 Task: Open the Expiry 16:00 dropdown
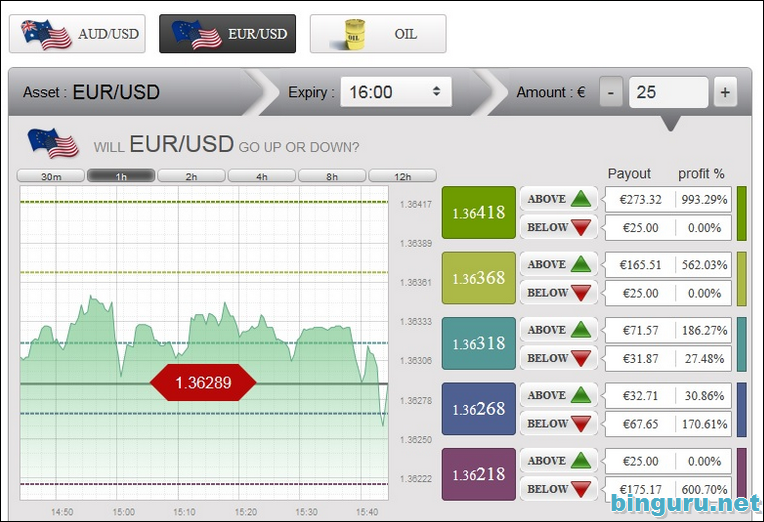coord(396,92)
